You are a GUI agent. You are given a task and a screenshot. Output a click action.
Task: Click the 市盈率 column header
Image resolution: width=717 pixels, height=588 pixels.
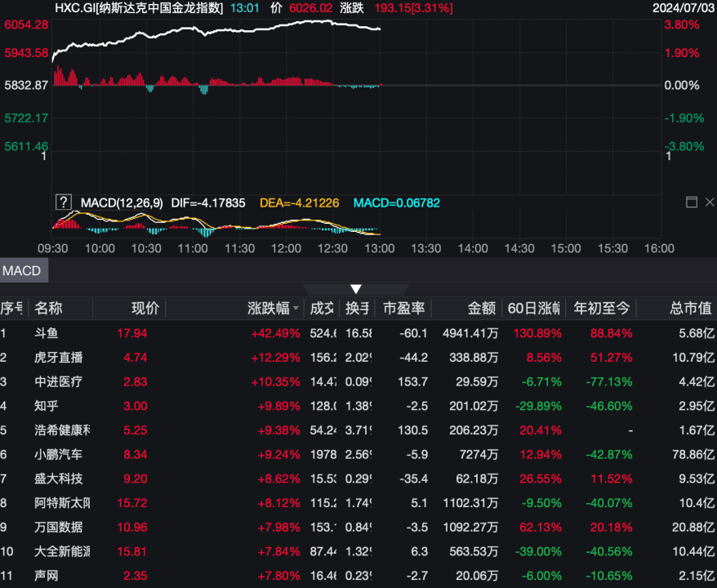[404, 309]
